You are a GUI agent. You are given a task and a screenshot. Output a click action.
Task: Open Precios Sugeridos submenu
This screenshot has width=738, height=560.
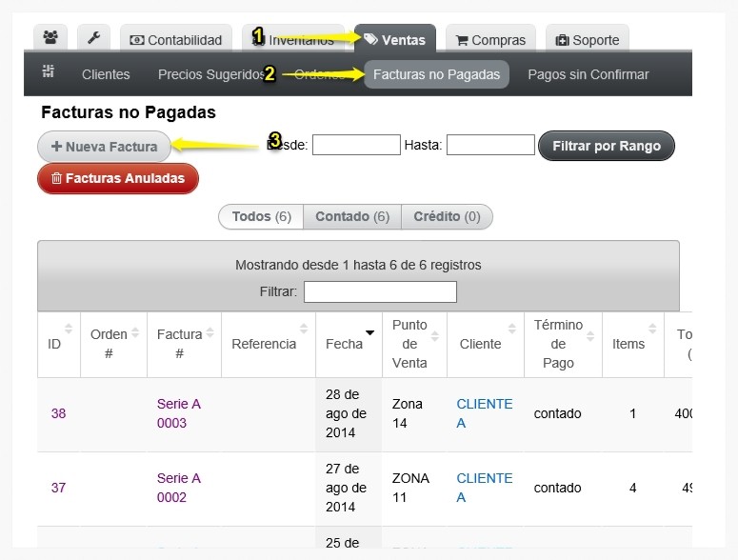(211, 74)
